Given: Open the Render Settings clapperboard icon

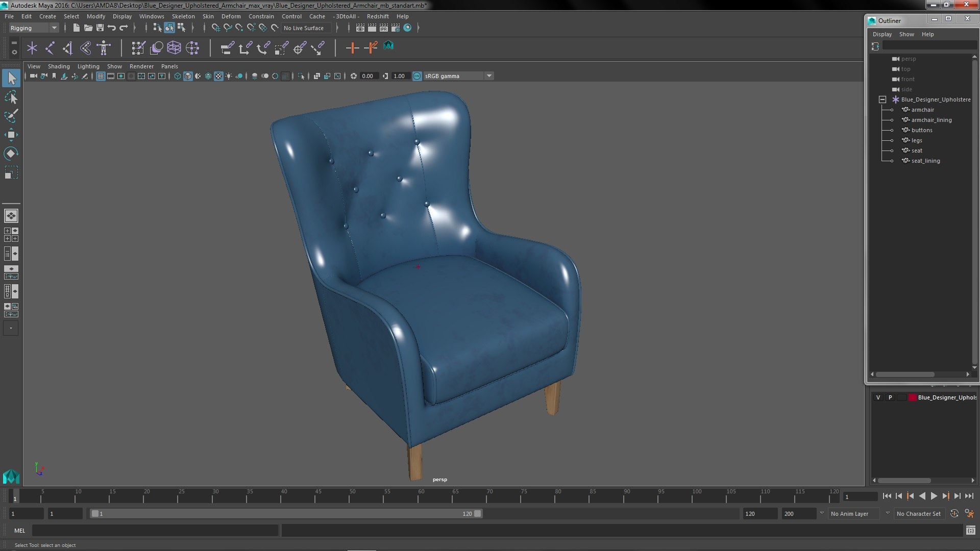Looking at the screenshot, I should click(x=396, y=28).
